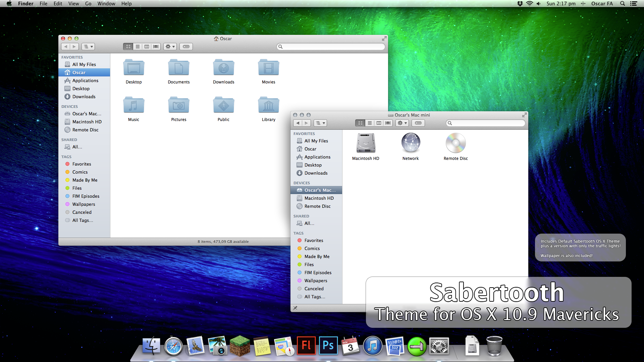Open the Go menu in the menu bar
Screen dimensions: 644x362
click(x=88, y=4)
